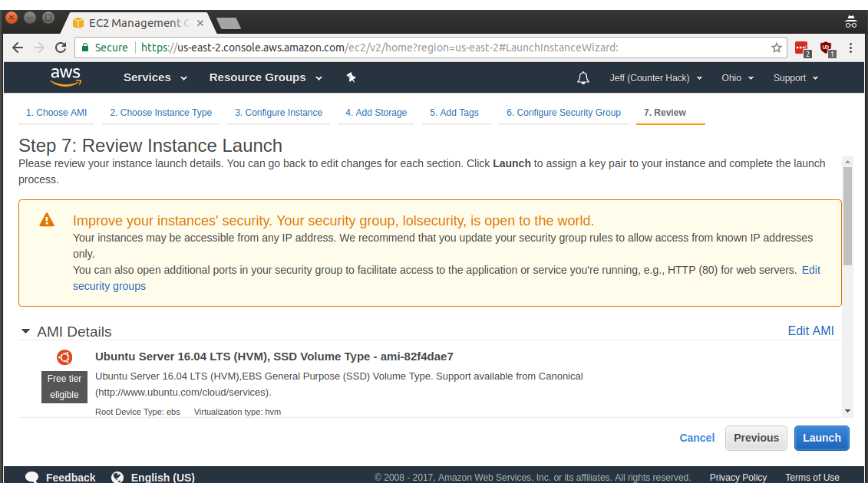Viewport: 868px width, 493px height.
Task: Click the blue Launch button
Action: [821, 438]
